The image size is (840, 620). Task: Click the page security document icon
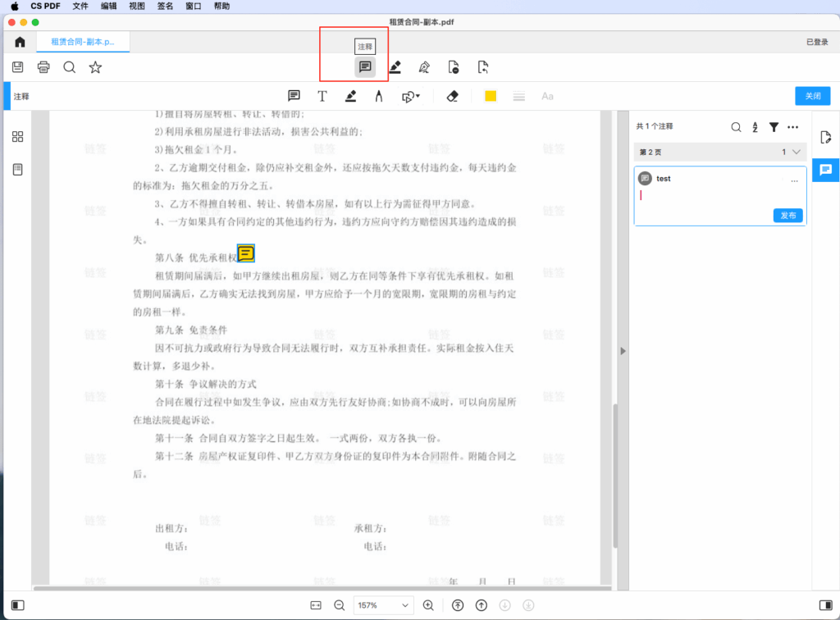pyautogui.click(x=453, y=67)
